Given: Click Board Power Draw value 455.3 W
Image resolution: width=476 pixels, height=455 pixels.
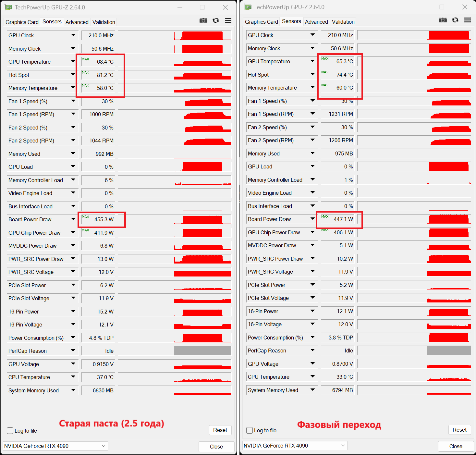Looking at the screenshot, I should pyautogui.click(x=98, y=219).
